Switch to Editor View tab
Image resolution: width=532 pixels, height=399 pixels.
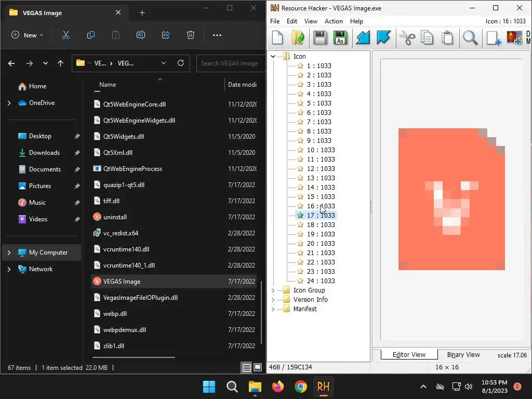(409, 354)
